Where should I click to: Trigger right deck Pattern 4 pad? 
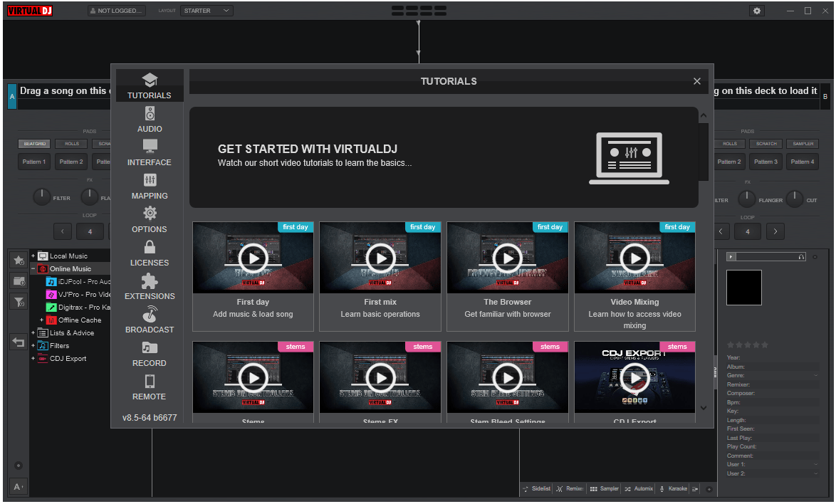pyautogui.click(x=803, y=162)
